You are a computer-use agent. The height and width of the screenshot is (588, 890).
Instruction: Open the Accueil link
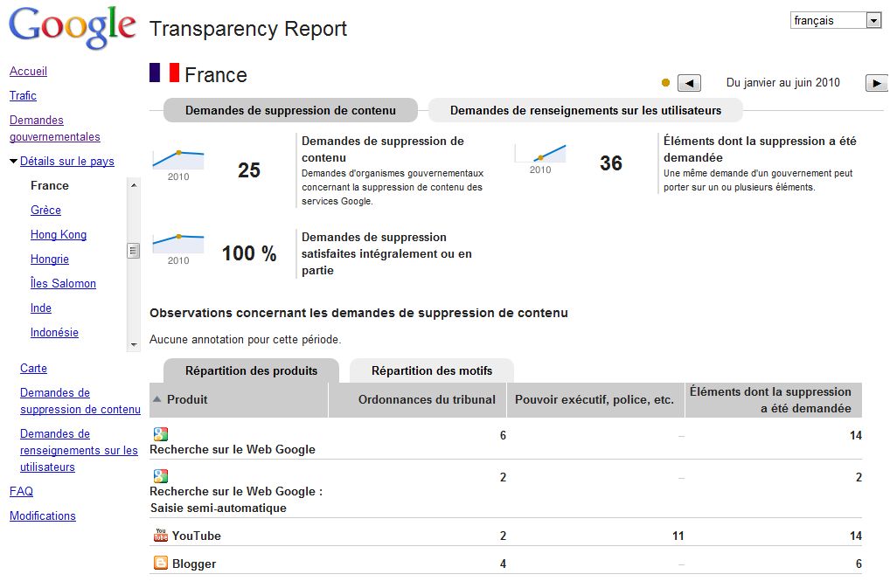pyautogui.click(x=28, y=72)
